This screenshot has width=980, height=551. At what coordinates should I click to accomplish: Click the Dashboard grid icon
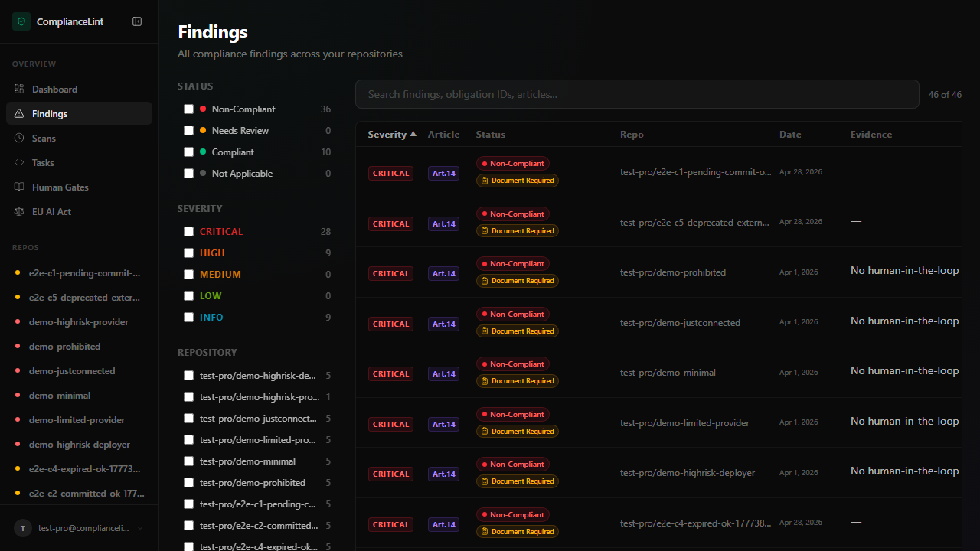coord(19,90)
